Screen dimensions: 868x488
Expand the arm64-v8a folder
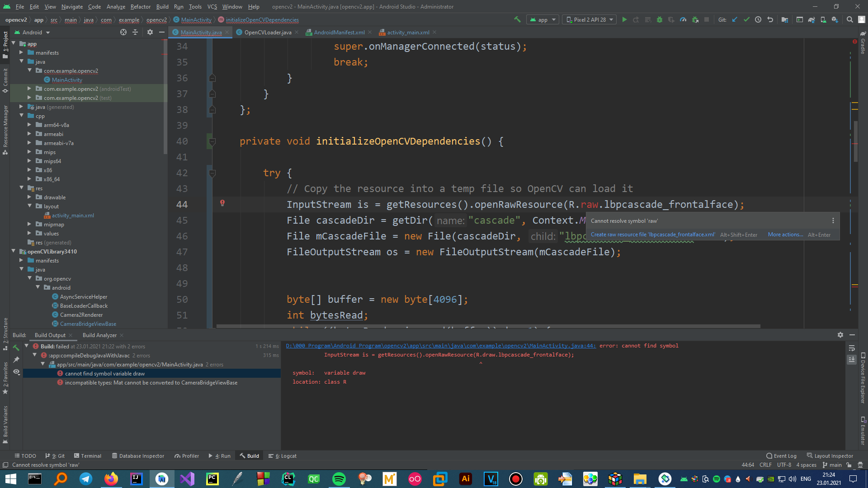pos(29,125)
